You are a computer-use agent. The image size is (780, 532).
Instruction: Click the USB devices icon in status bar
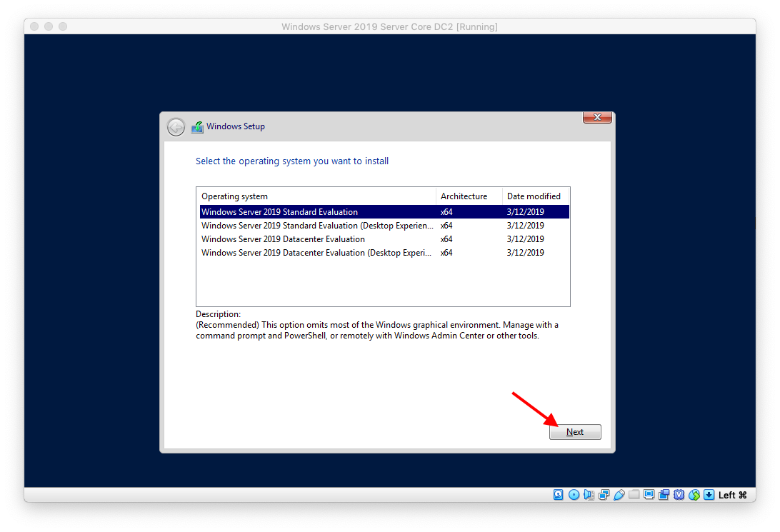pyautogui.click(x=619, y=495)
